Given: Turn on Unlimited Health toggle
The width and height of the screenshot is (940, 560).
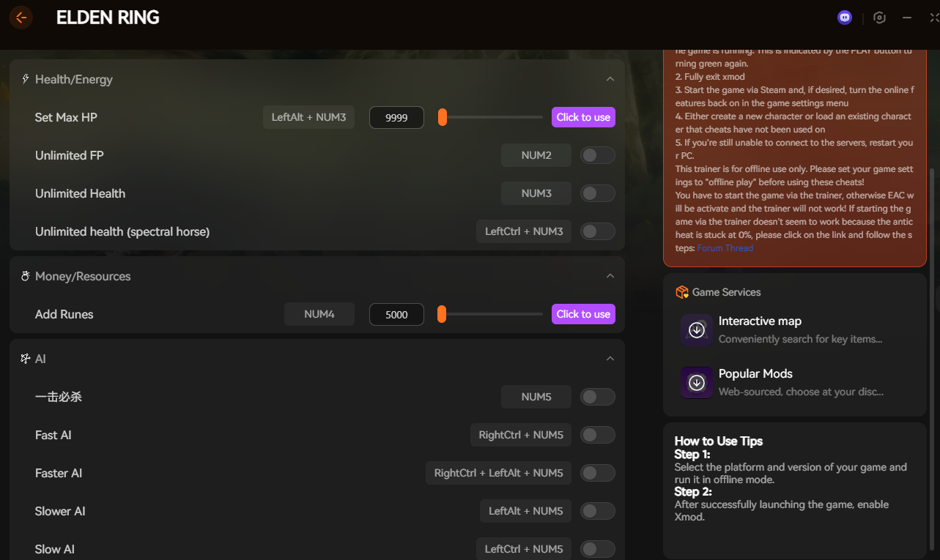Looking at the screenshot, I should coord(597,193).
